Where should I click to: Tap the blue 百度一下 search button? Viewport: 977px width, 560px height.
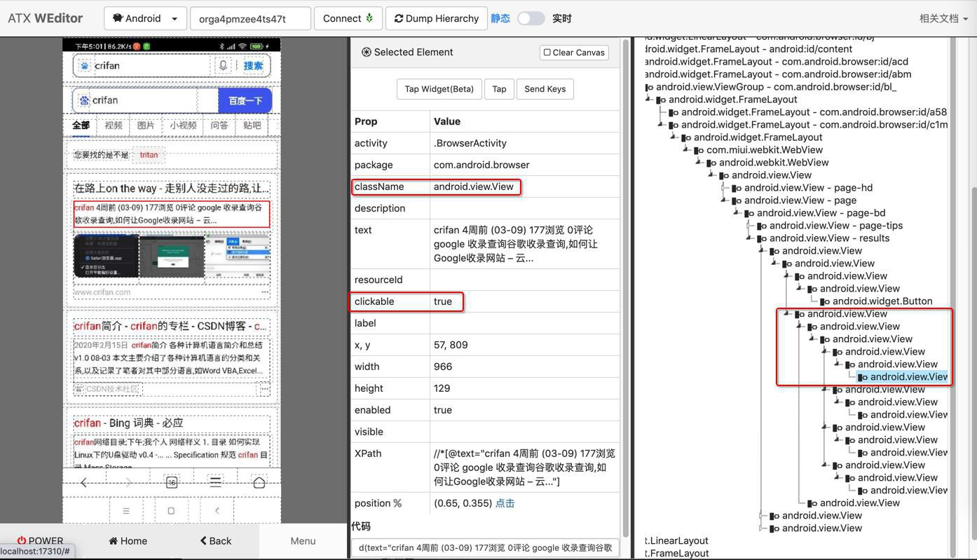click(245, 100)
